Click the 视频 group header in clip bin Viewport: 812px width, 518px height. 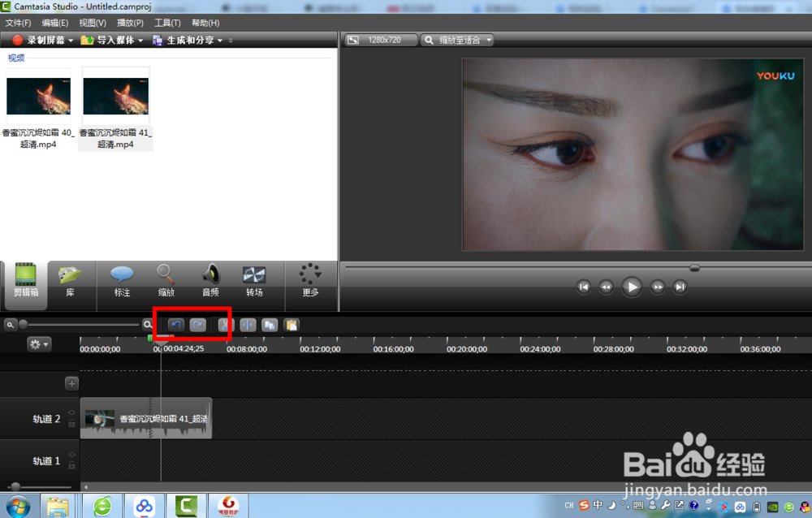pos(16,58)
